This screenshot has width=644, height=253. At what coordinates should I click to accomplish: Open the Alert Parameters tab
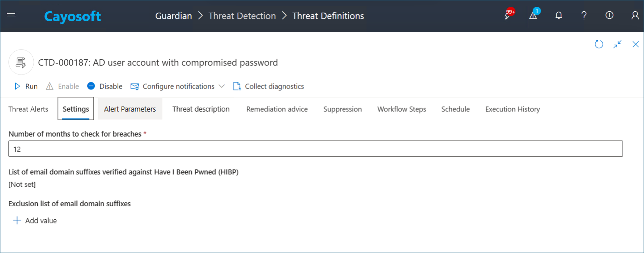130,109
